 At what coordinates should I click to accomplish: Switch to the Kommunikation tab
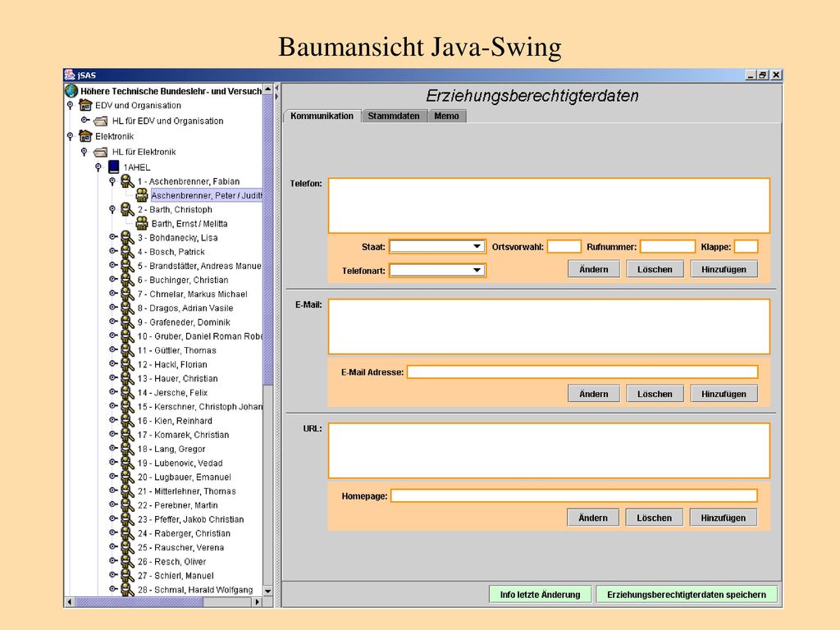click(322, 116)
